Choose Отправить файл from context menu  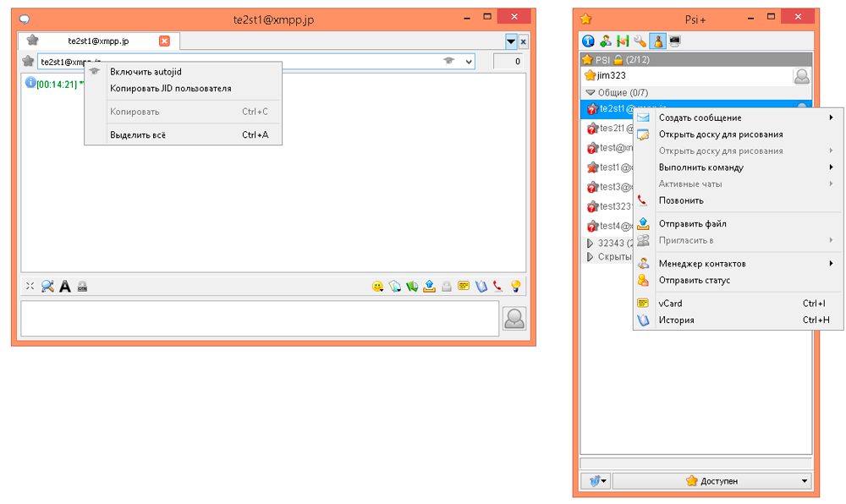click(738, 224)
